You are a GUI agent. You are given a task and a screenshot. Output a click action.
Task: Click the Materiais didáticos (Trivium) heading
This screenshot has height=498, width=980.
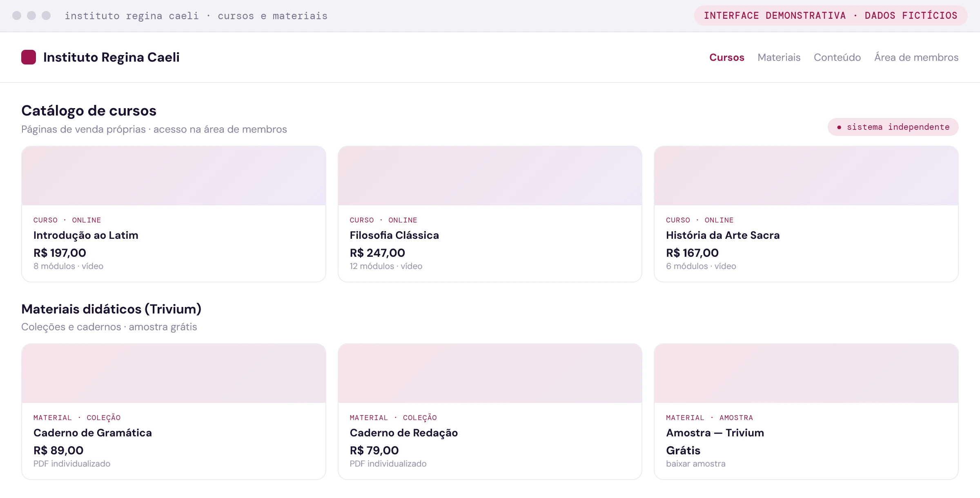(x=111, y=309)
